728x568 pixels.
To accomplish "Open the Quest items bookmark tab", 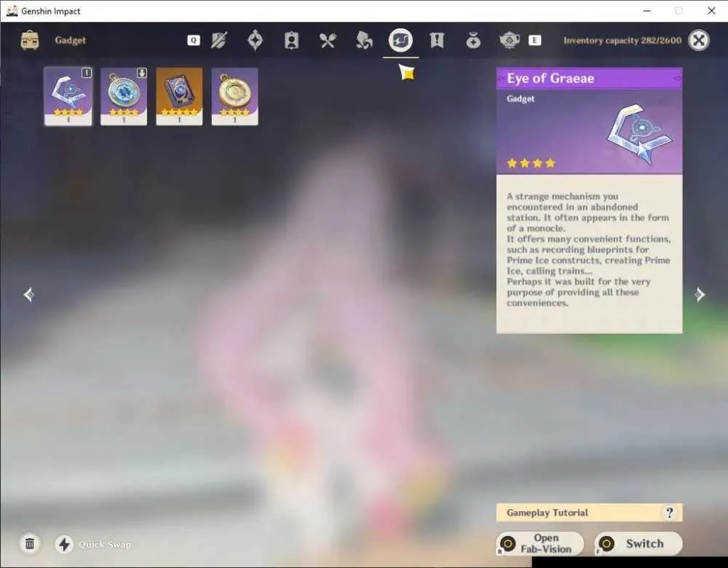I will 436,40.
